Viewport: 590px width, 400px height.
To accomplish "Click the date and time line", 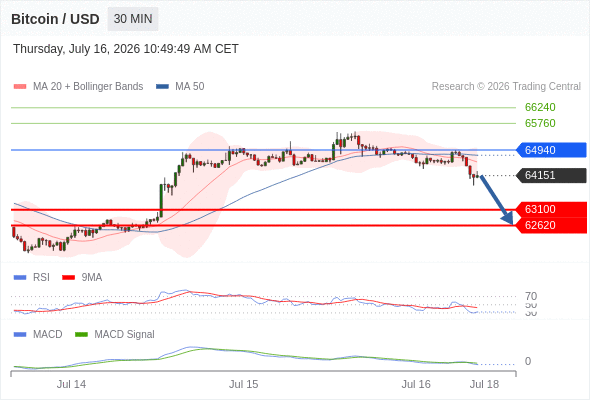I will click(126, 49).
